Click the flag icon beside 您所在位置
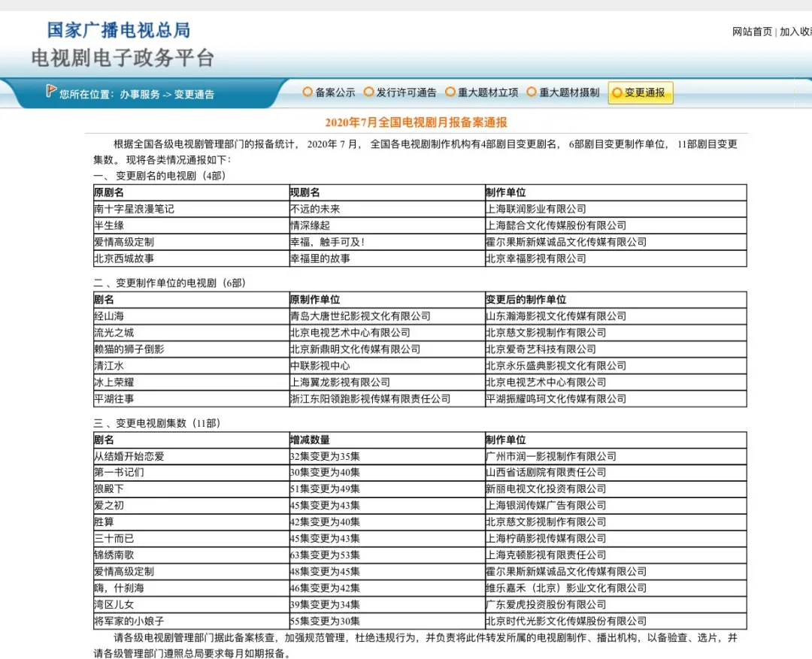The image size is (812, 659). [x=51, y=91]
